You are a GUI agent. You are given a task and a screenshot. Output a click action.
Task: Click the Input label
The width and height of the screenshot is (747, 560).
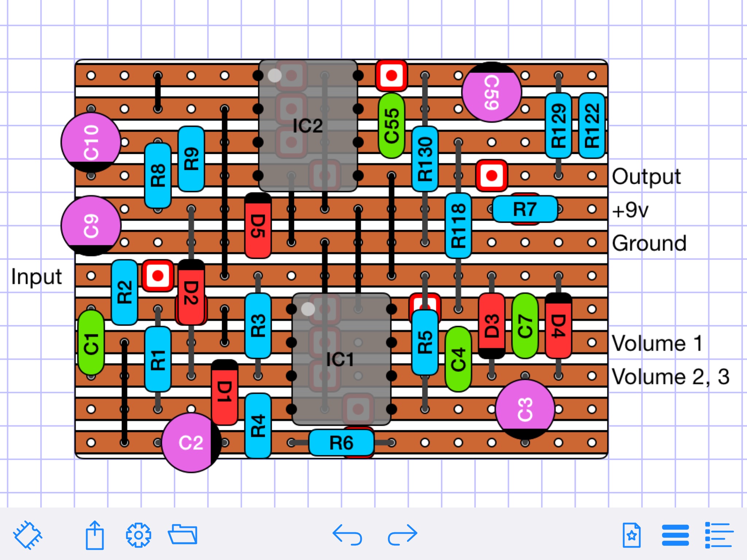(36, 277)
